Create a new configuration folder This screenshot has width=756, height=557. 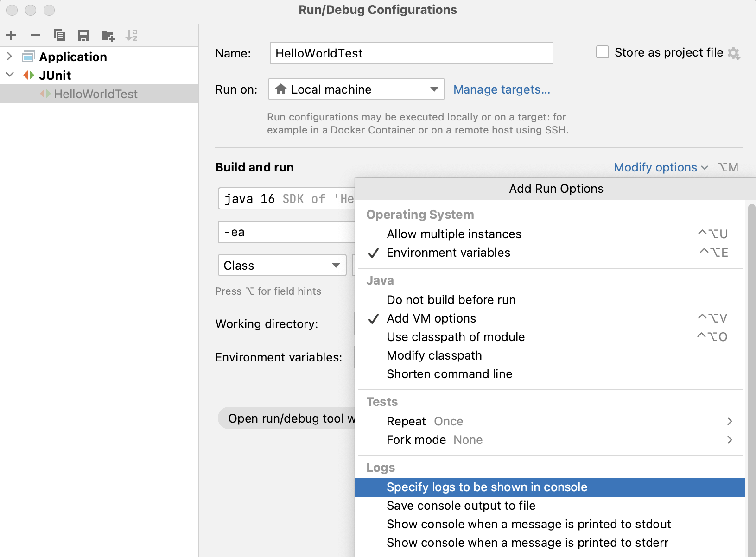108,35
